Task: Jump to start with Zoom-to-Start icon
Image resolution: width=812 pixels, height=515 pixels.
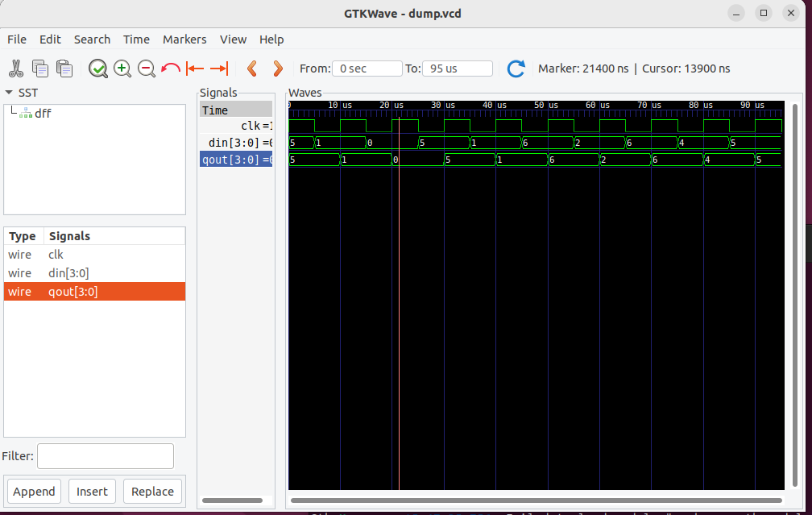Action: click(195, 69)
